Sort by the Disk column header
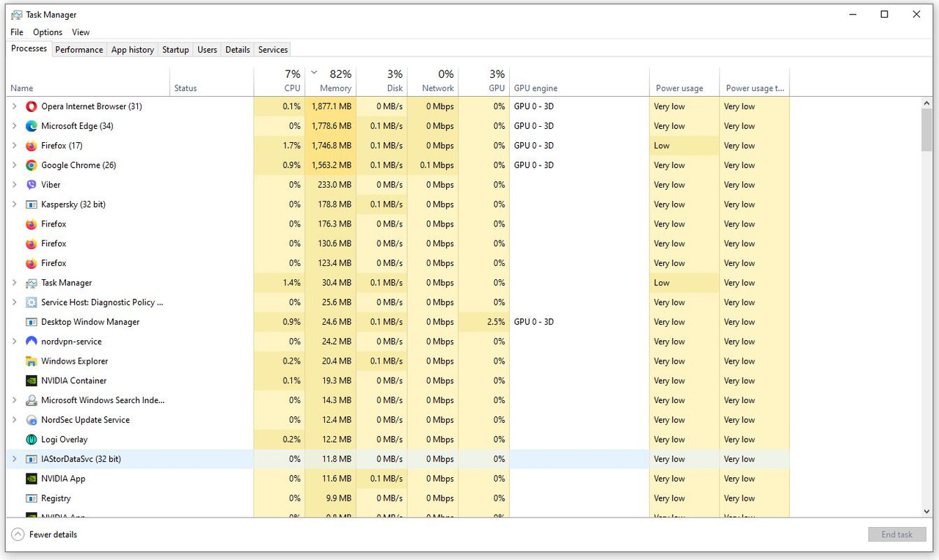The width and height of the screenshot is (939, 560). pos(382,81)
